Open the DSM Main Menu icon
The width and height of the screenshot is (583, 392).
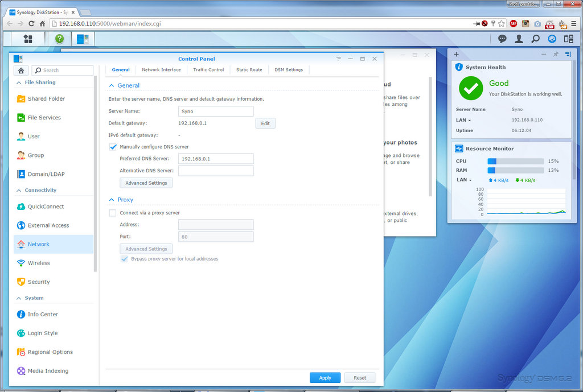pos(28,39)
